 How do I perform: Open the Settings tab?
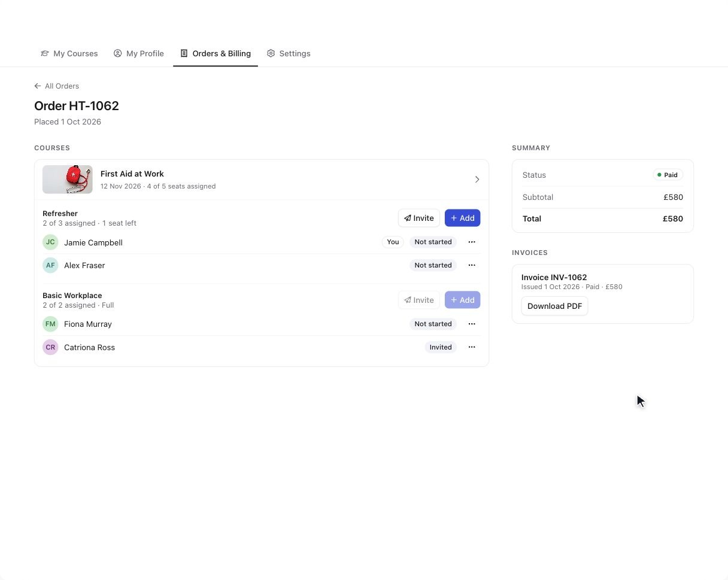[289, 53]
